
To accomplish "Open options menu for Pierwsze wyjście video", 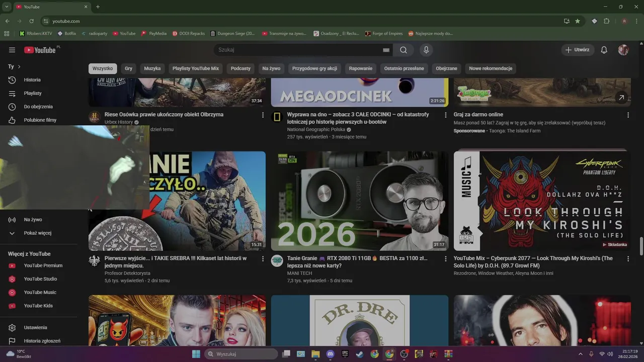I will 263,259.
